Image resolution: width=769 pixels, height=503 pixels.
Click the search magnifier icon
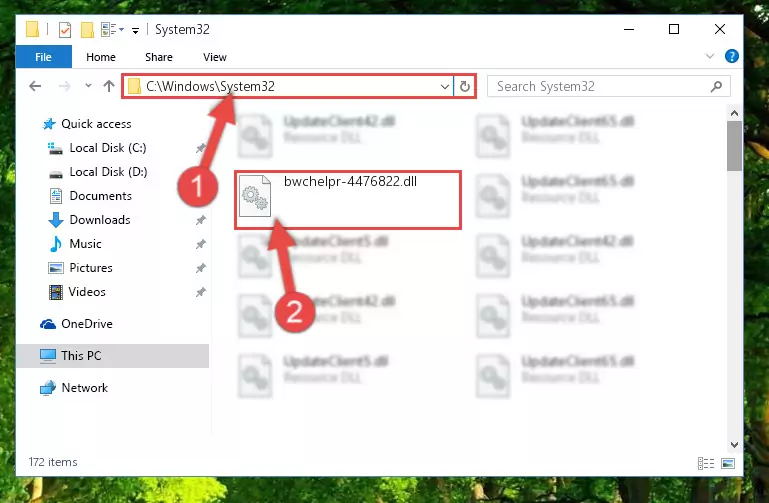716,87
